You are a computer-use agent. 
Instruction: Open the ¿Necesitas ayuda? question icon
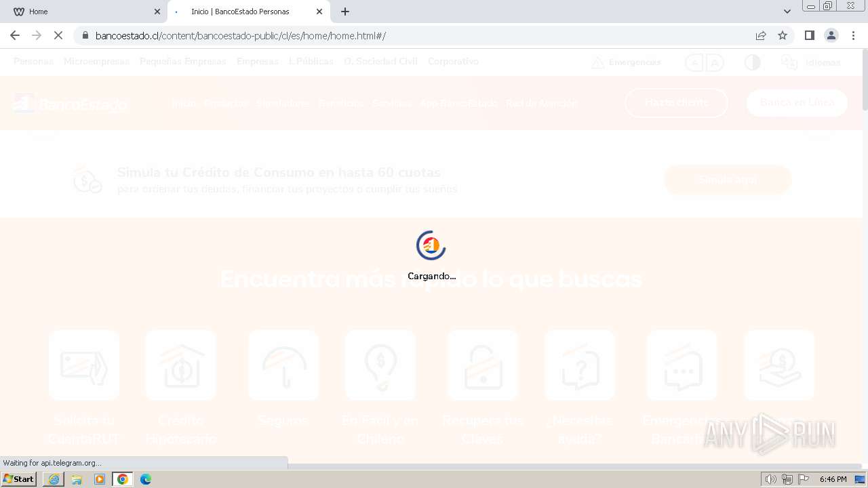(x=580, y=365)
